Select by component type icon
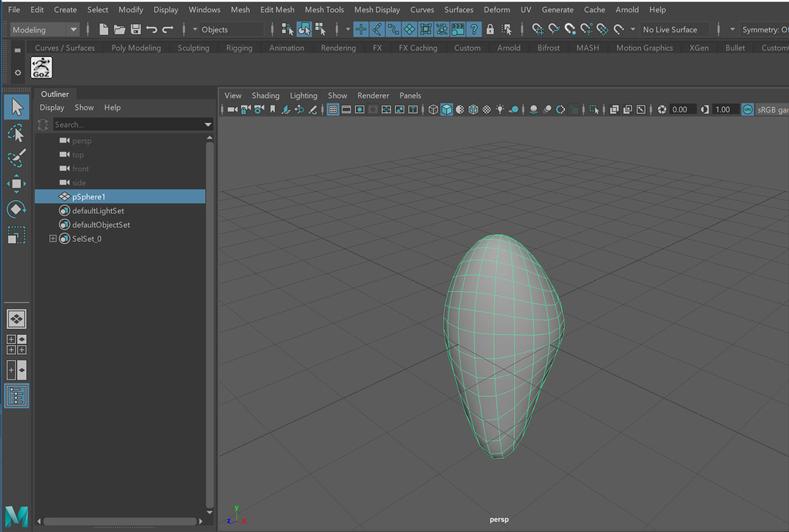This screenshot has height=532, width=789. pyautogui.click(x=321, y=30)
